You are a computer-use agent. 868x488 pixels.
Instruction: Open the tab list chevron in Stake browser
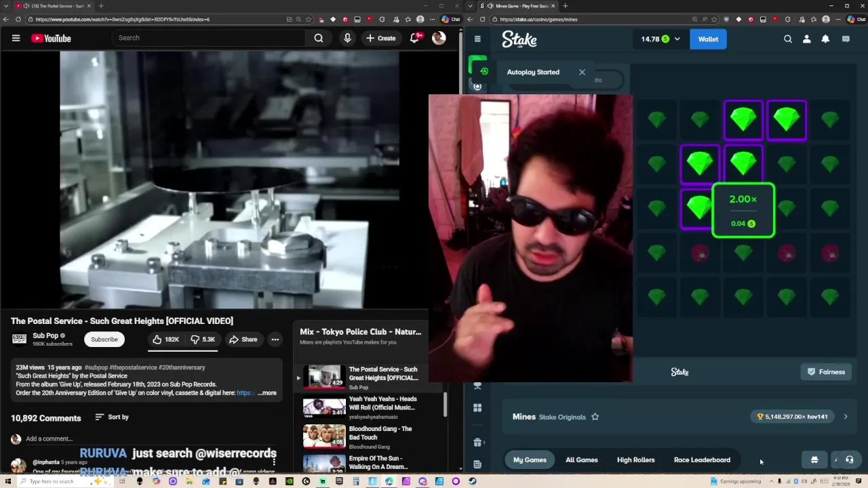click(471, 6)
